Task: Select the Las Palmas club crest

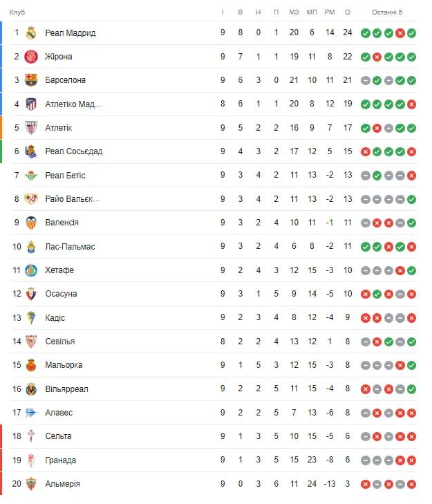Action: point(30,247)
